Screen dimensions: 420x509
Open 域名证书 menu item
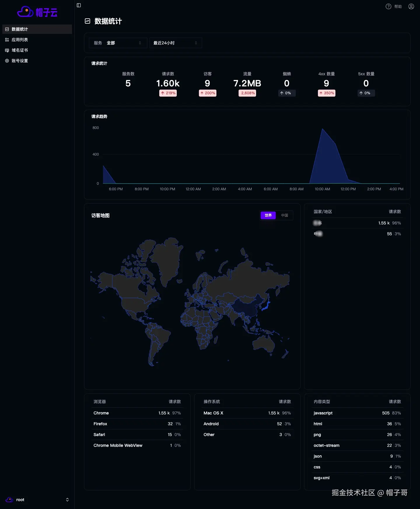(x=37, y=50)
